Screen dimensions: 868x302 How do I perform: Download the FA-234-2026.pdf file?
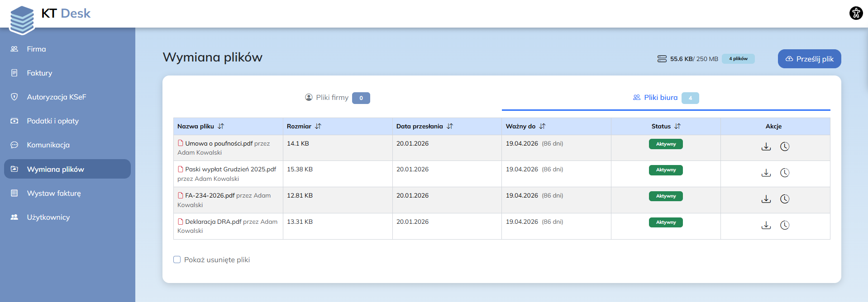coord(766,199)
